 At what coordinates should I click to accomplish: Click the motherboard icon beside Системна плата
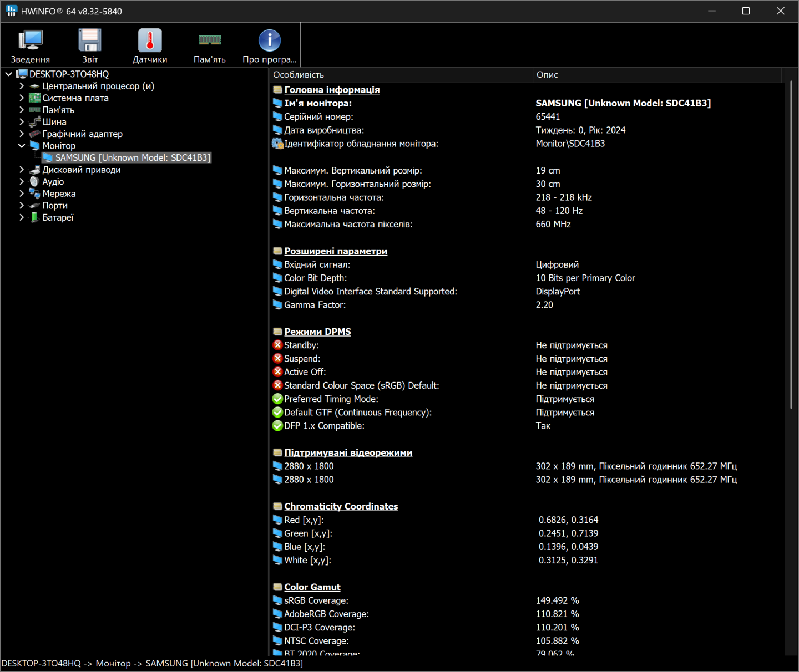click(x=34, y=98)
